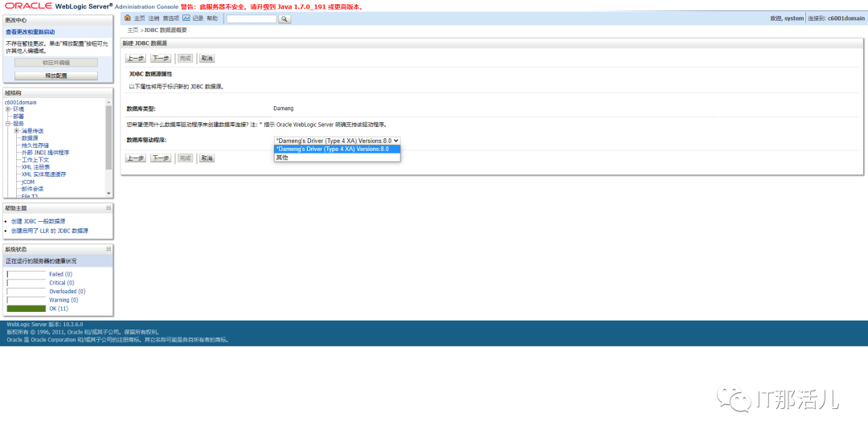Click the green OK (11) health bar
The width and height of the screenshot is (868, 438).
coord(26,309)
